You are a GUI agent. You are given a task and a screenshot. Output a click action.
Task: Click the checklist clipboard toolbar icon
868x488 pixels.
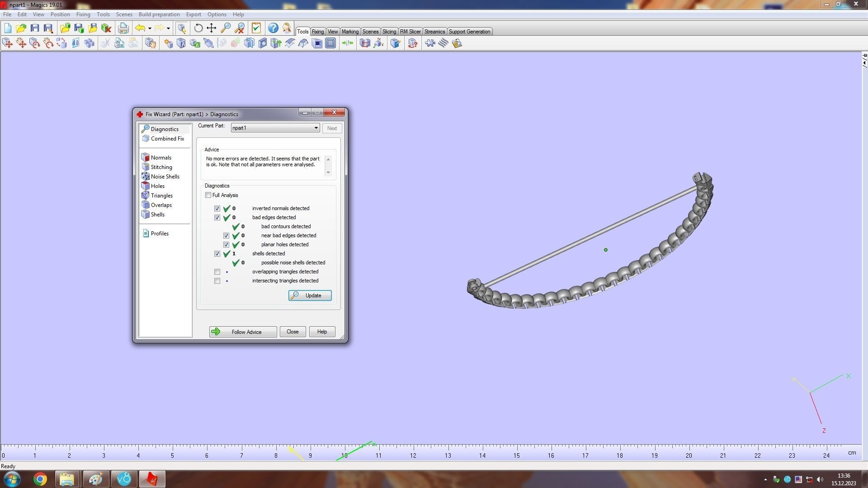pos(256,28)
